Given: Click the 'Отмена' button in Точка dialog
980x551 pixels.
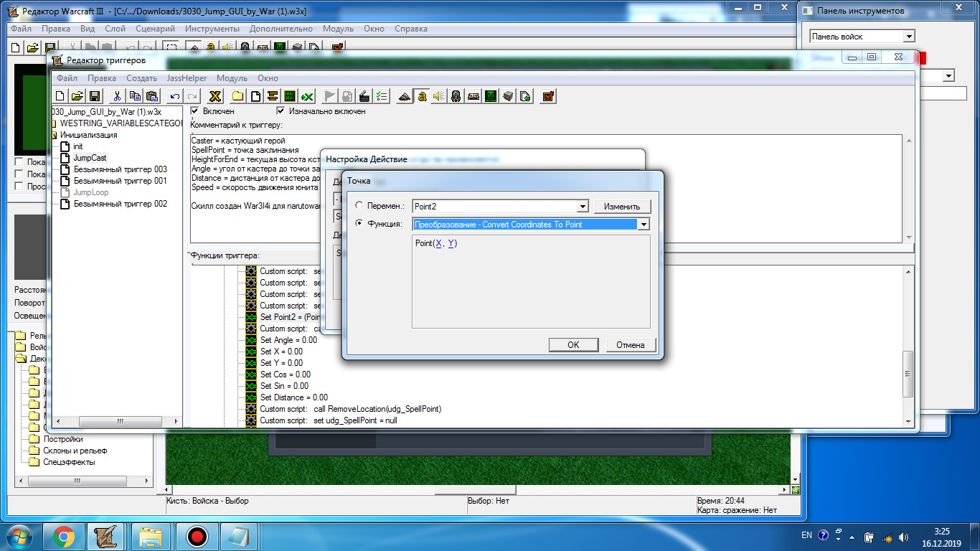Looking at the screenshot, I should point(631,345).
